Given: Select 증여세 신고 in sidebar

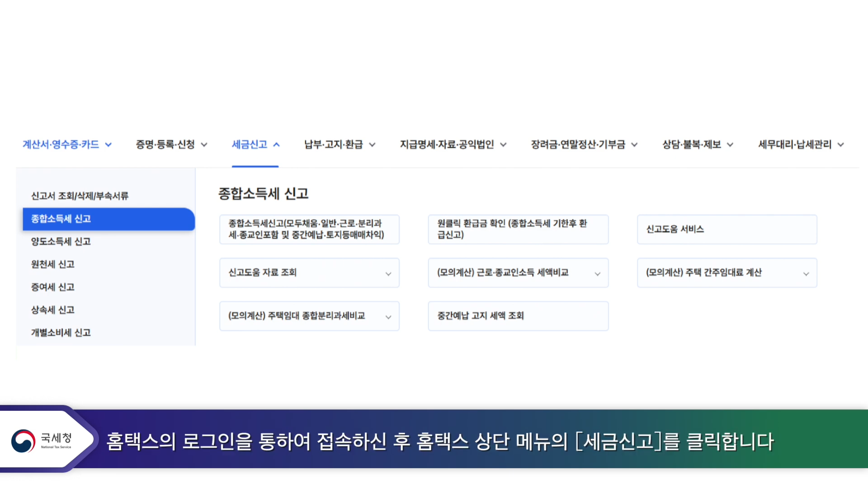Looking at the screenshot, I should click(52, 287).
